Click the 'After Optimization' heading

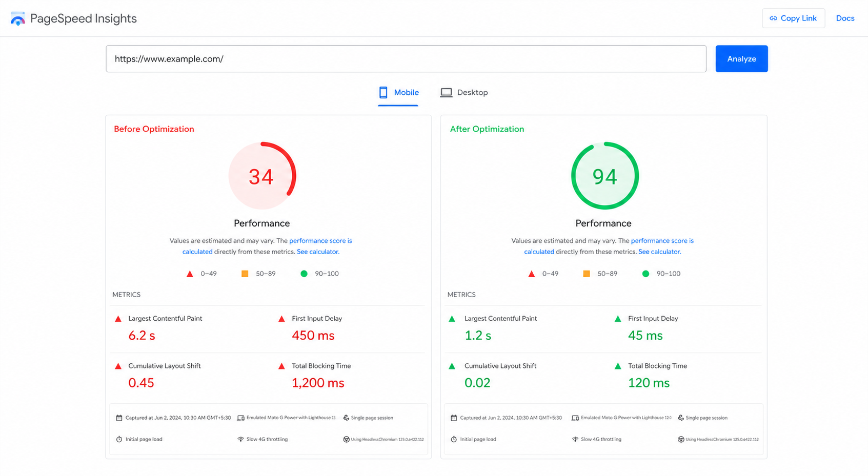point(487,129)
